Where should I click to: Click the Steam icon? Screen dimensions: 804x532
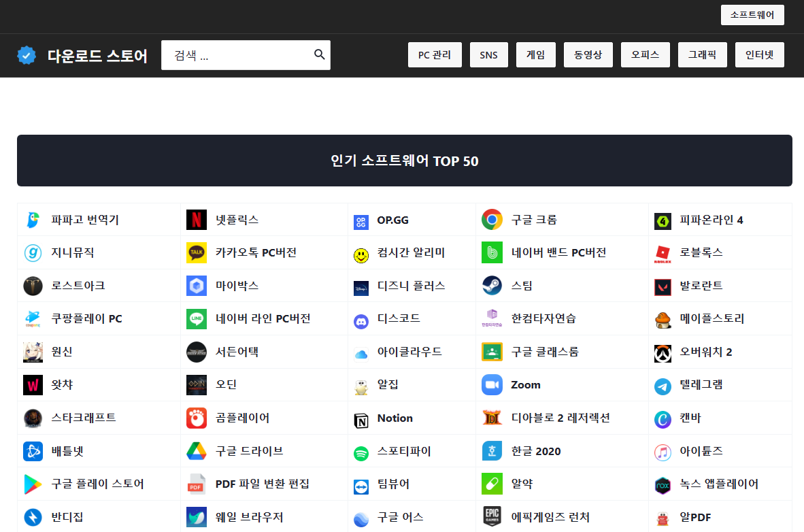[x=492, y=286]
